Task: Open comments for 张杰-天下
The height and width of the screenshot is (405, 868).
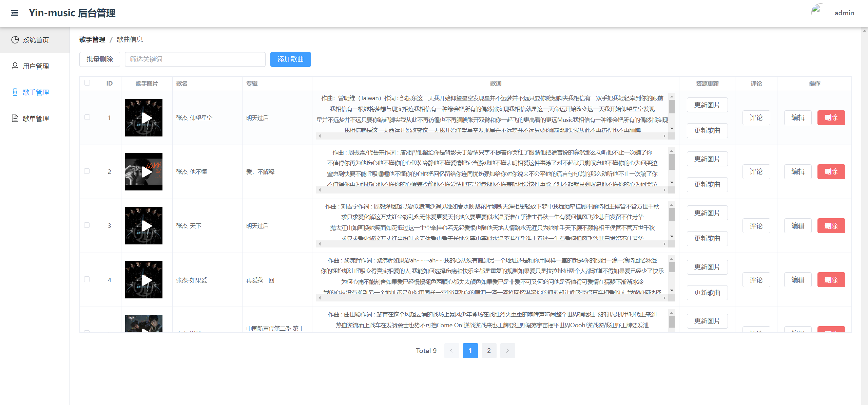Action: [756, 226]
